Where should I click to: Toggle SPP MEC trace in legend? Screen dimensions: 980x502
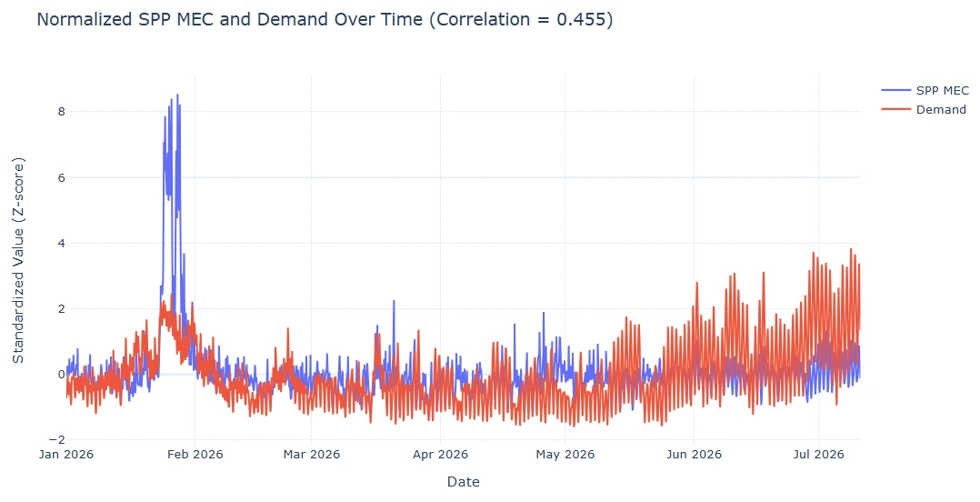(x=925, y=91)
